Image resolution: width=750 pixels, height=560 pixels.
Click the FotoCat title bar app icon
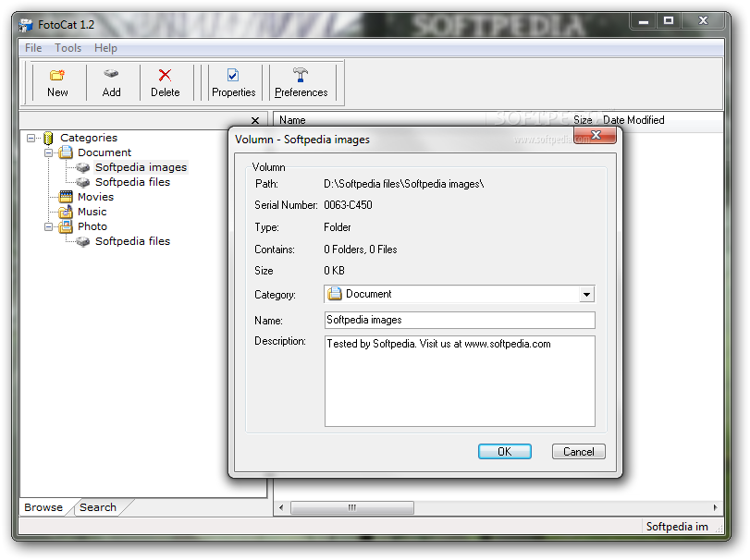(x=26, y=25)
